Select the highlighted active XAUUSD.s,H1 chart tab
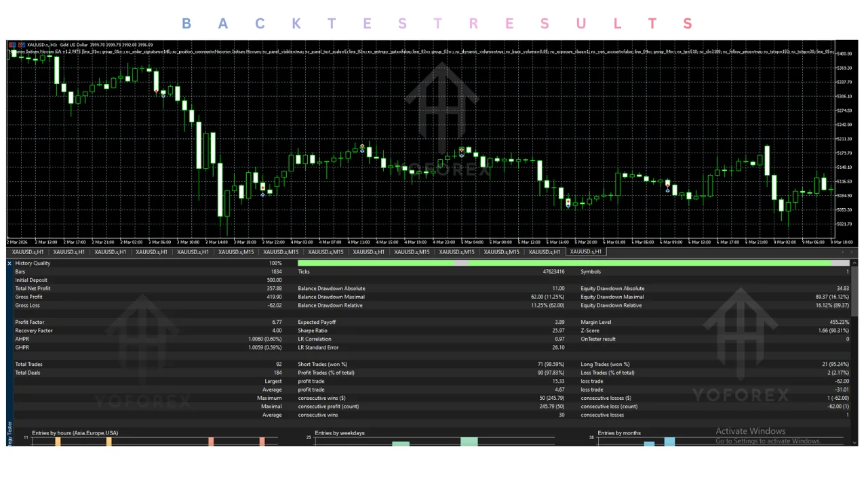The height and width of the screenshot is (488, 868). tap(586, 251)
